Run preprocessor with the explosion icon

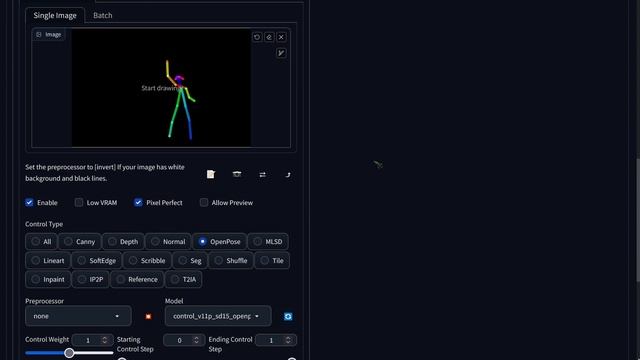148,316
